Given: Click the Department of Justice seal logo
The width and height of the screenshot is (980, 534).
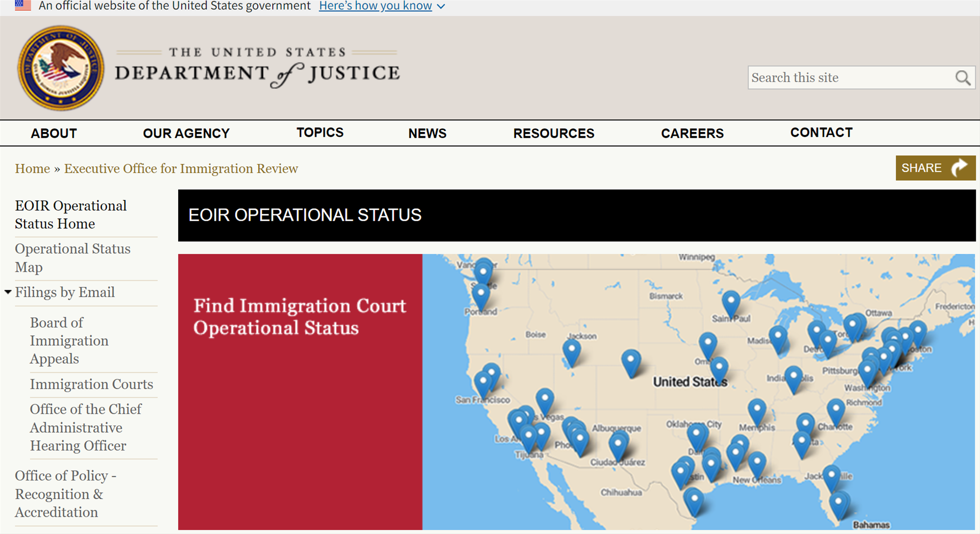Looking at the screenshot, I should 61,68.
